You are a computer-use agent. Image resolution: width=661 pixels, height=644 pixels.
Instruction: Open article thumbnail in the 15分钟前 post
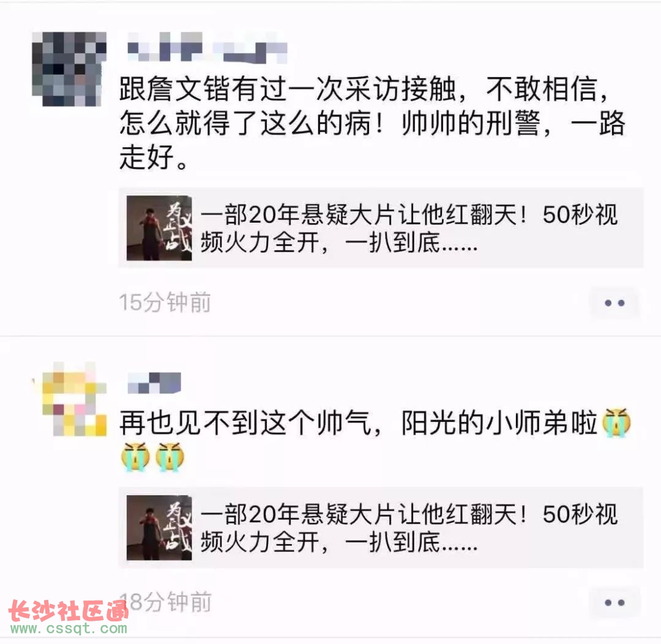(159, 228)
